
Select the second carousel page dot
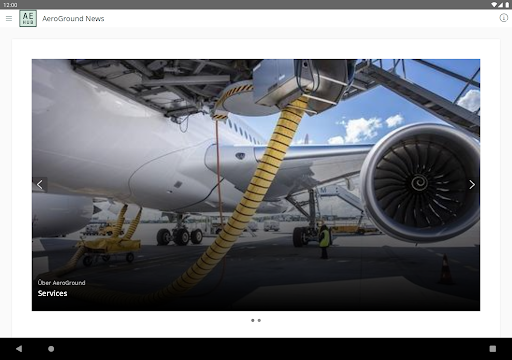pyautogui.click(x=259, y=320)
